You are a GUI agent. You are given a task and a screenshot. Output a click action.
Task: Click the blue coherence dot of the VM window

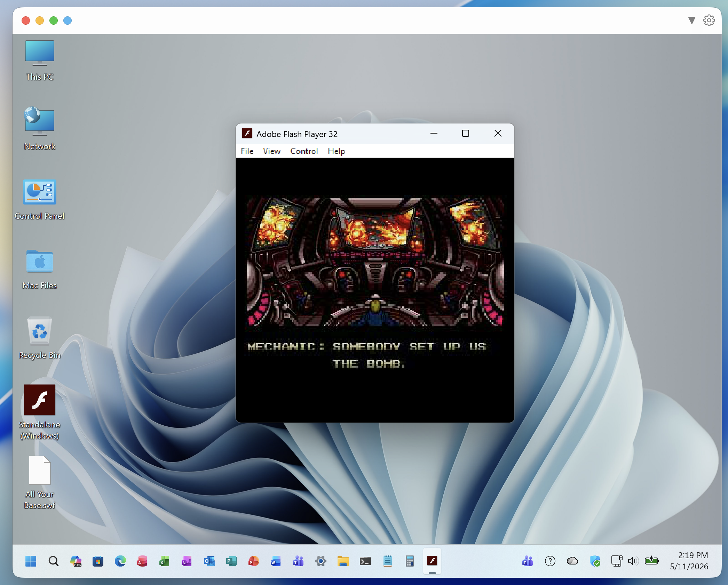point(68,21)
